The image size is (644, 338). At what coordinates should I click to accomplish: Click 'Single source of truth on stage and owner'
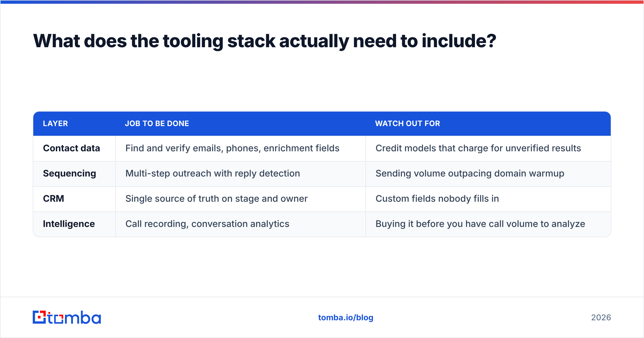[x=217, y=199]
